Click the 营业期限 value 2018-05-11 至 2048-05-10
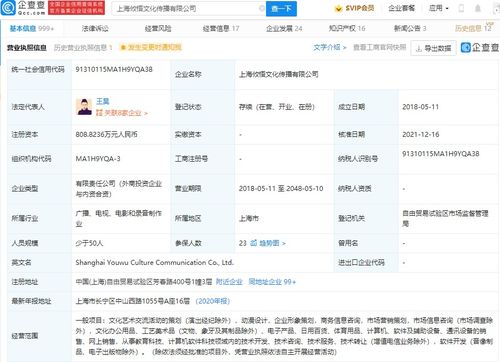This screenshot has width=500, height=362. [281, 189]
